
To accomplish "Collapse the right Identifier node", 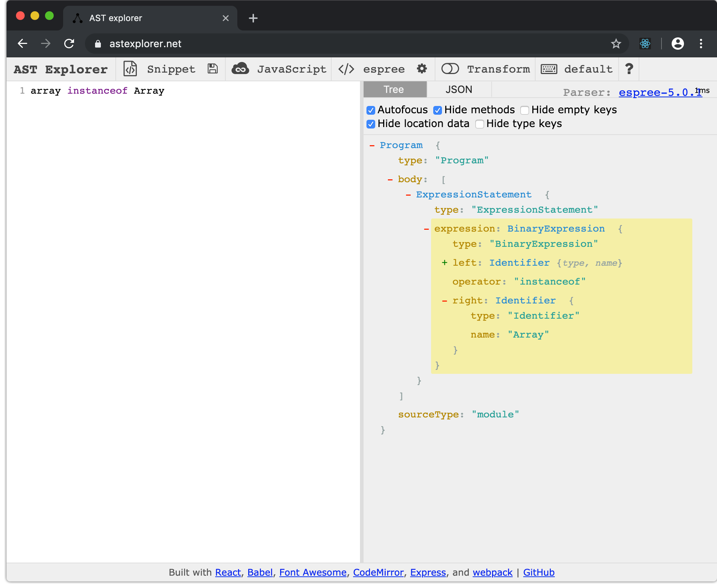I will 445,300.
